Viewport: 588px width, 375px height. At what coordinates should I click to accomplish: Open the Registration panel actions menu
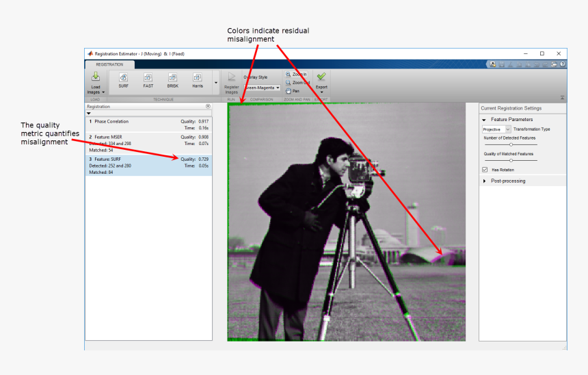pyautogui.click(x=208, y=106)
